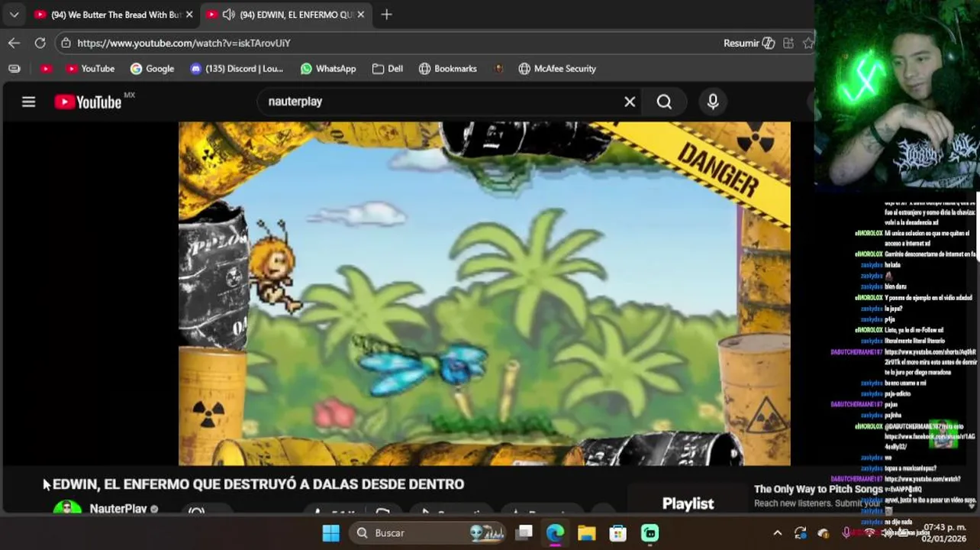Click the playing video frame
The image size is (980, 550).
click(485, 293)
